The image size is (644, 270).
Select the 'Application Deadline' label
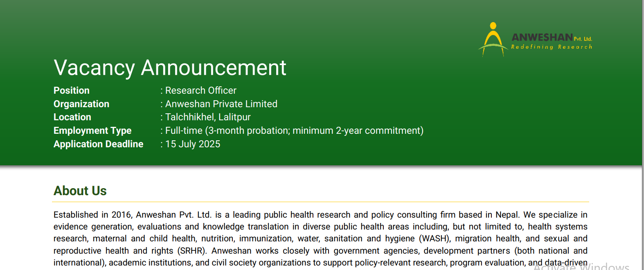coord(99,144)
